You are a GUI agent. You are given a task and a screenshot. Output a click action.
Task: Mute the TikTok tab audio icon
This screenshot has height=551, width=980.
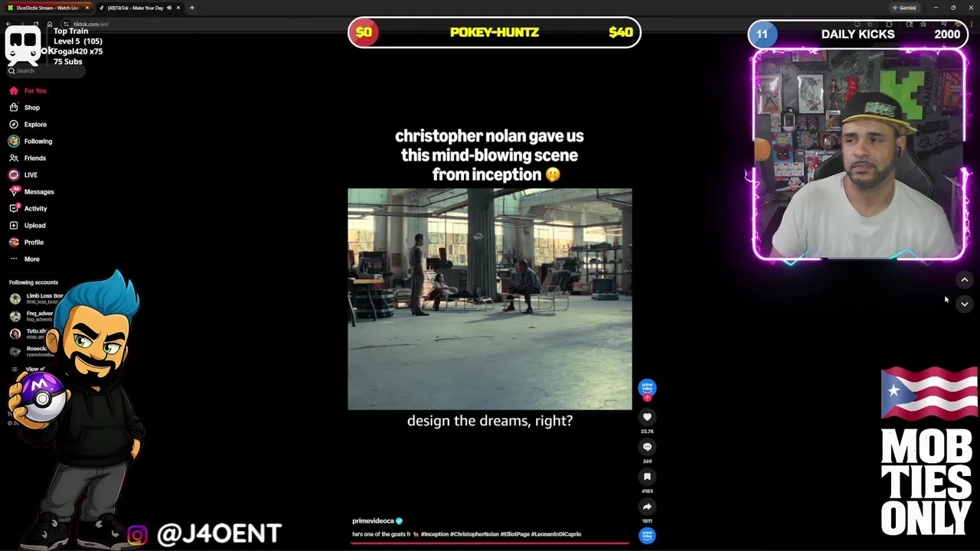coord(168,8)
